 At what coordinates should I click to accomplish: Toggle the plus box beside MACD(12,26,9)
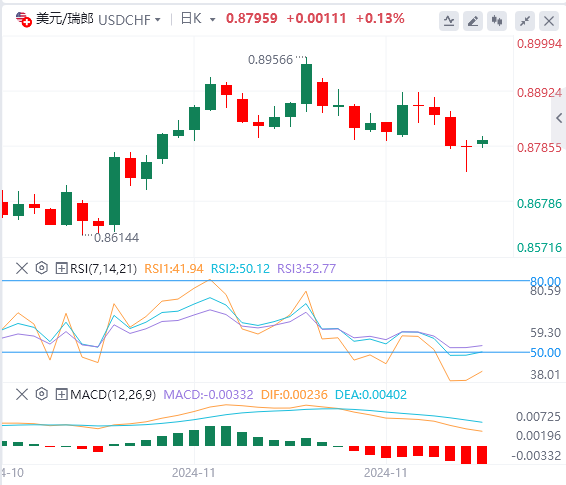61,394
